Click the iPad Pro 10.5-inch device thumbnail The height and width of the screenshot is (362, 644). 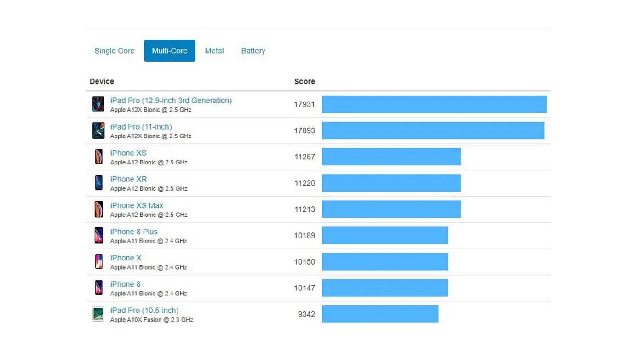98,314
